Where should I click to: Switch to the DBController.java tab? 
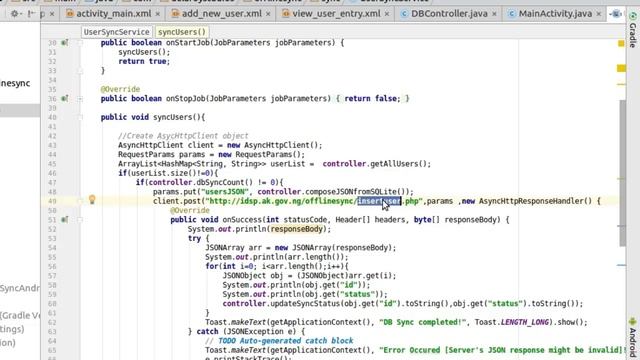(449, 14)
